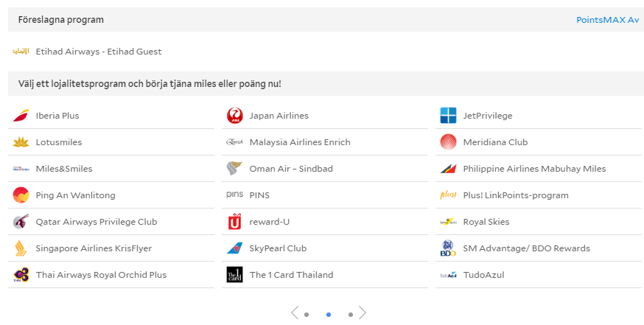The image size is (644, 325).
Task: Click the Ping An Wanlitong orange icon
Action: [x=21, y=195]
